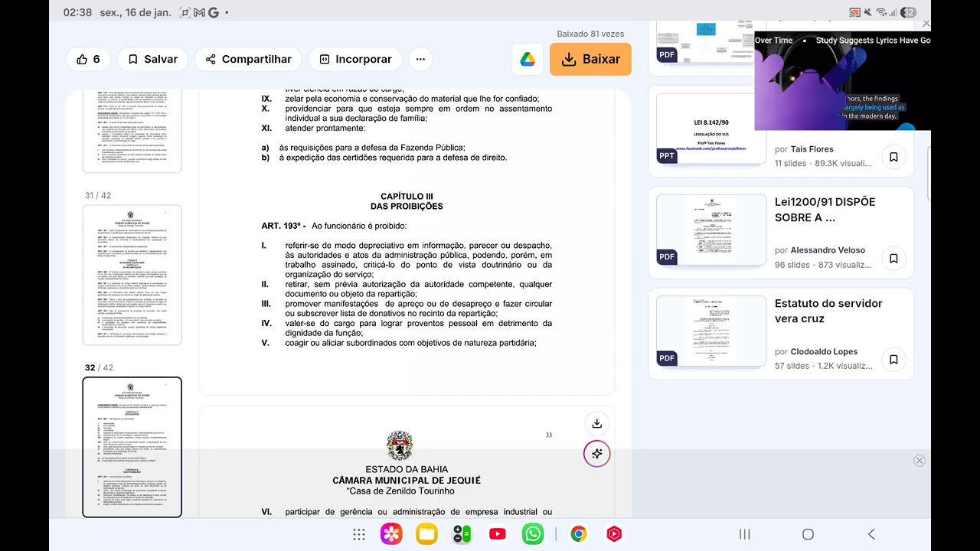This screenshot has width=980, height=551.
Task: Launch the My Files folder app
Action: coord(426,534)
